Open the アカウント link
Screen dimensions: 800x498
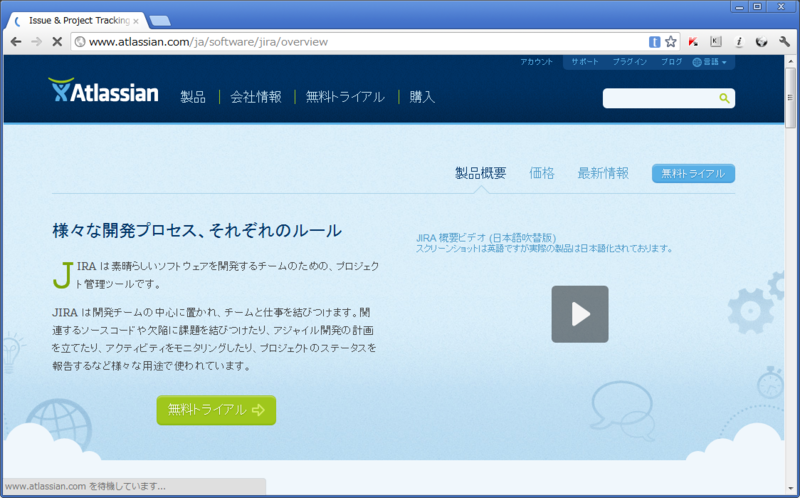pyautogui.click(x=536, y=62)
